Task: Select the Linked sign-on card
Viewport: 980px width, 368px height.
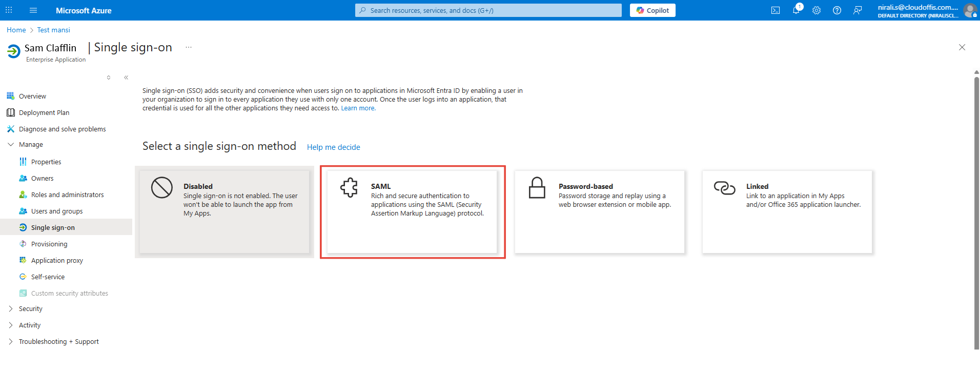Action: 787,212
